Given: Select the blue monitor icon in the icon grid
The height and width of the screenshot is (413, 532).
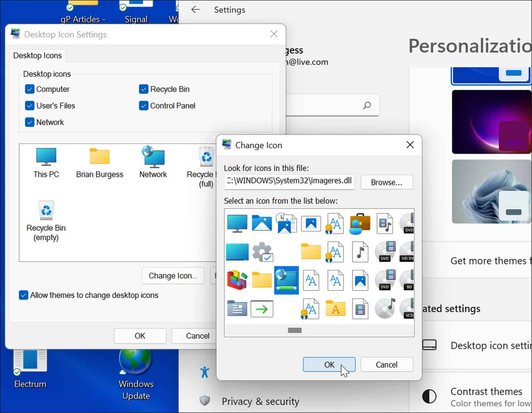Looking at the screenshot, I should (x=237, y=222).
